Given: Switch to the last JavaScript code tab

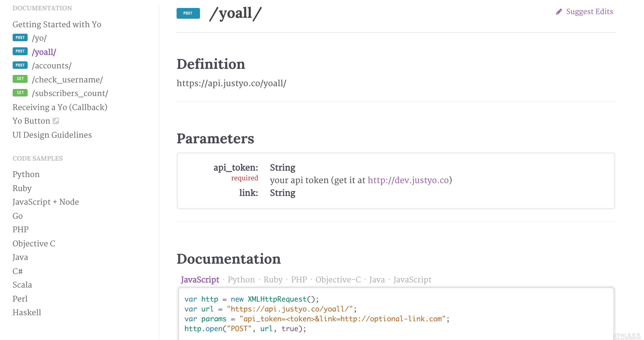Looking at the screenshot, I should coord(412,280).
